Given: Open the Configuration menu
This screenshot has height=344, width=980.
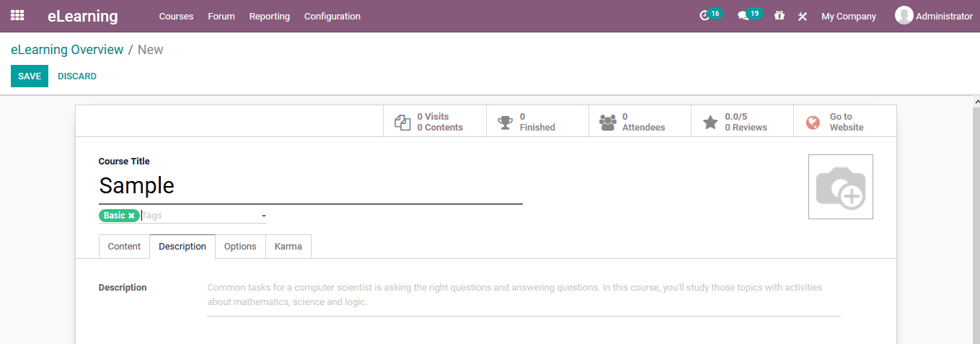Looking at the screenshot, I should coord(332,16).
